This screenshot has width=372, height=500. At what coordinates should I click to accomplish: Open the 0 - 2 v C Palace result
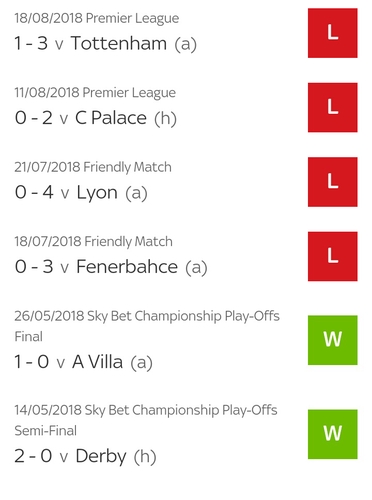click(x=95, y=118)
